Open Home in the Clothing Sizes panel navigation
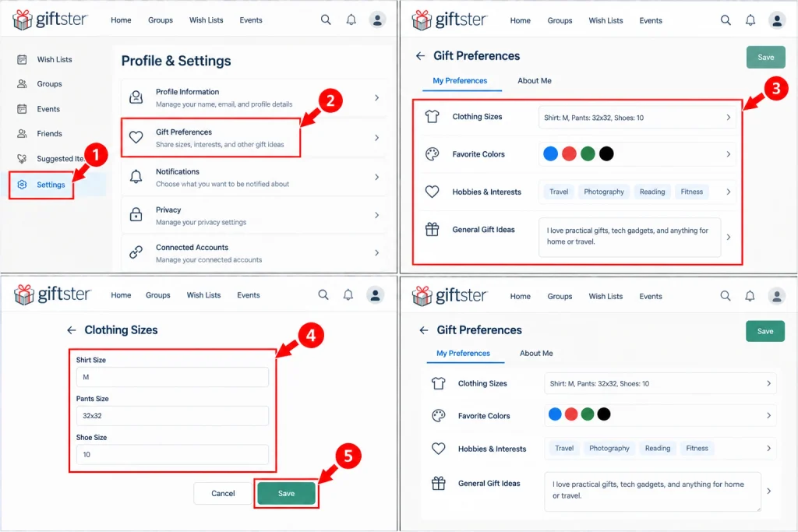Screen dimensions: 798x532 (121, 295)
